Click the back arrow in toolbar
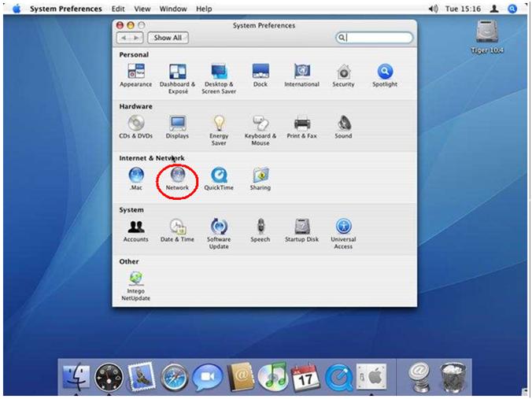 125,38
